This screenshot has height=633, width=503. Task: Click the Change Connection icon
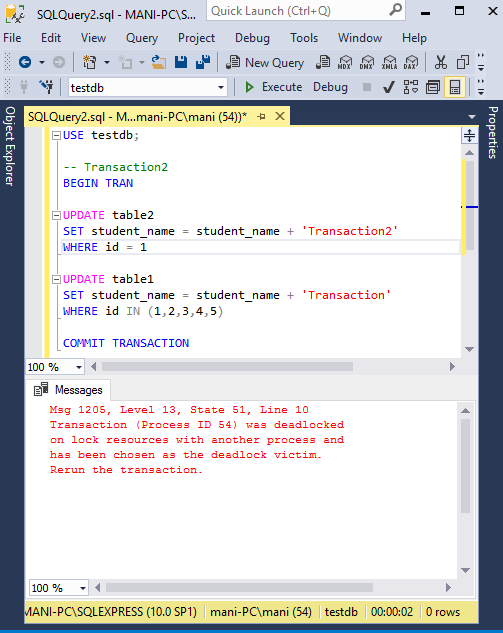coord(46,87)
